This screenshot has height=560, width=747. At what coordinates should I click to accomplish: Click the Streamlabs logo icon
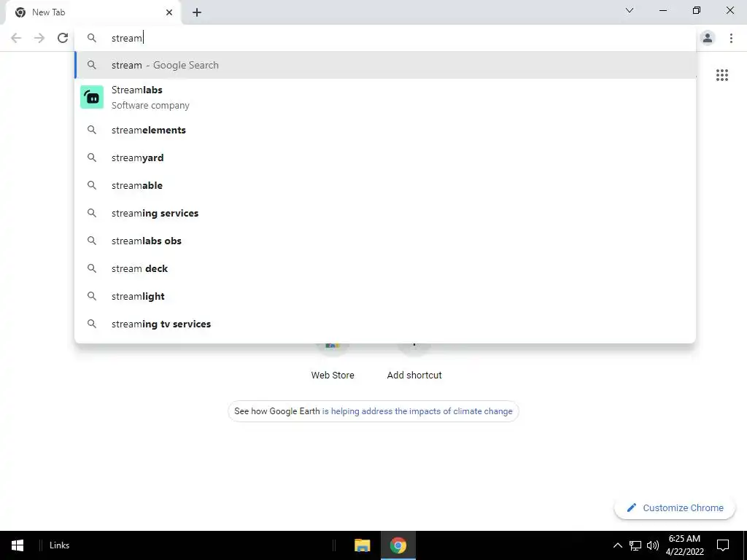[x=92, y=97]
